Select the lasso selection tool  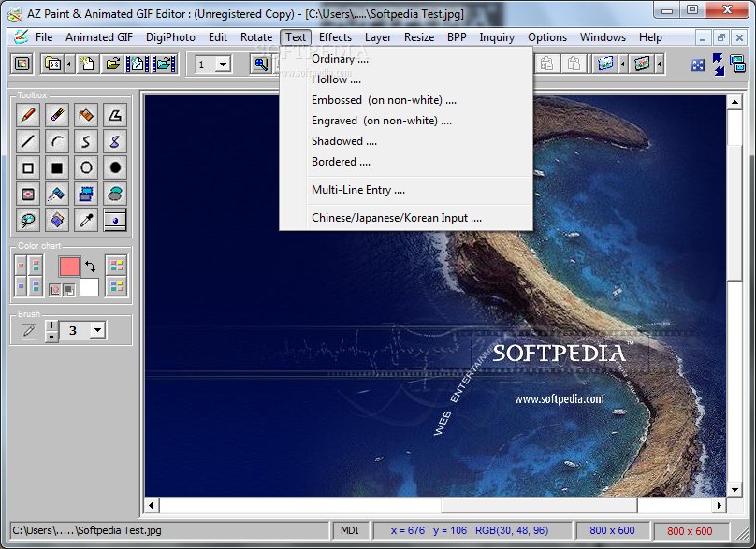tap(28, 221)
